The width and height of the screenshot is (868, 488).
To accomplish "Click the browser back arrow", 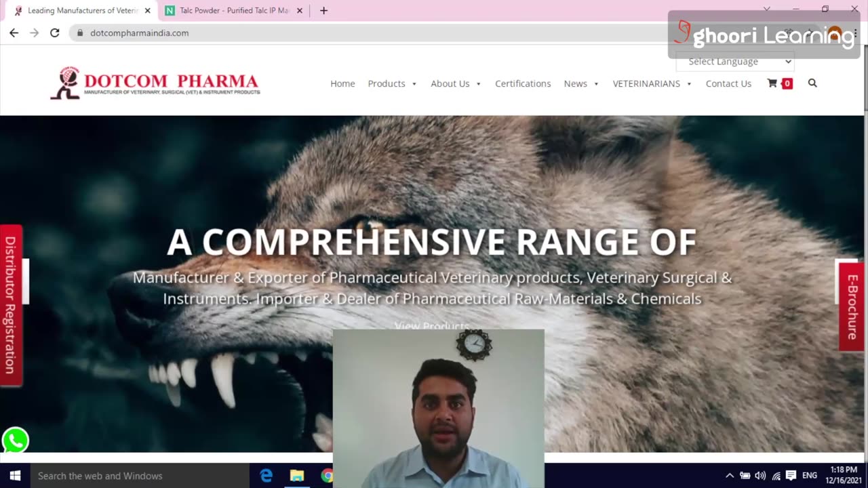I will (x=14, y=33).
